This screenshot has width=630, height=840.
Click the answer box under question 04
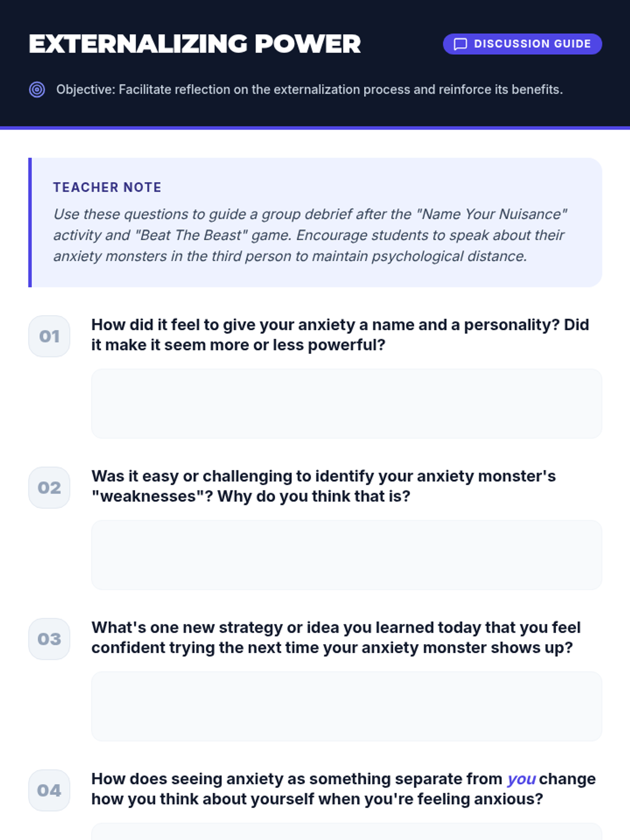tap(346, 832)
